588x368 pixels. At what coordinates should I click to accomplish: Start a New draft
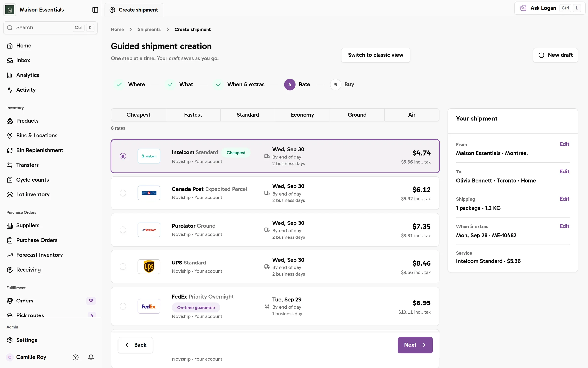pyautogui.click(x=555, y=55)
